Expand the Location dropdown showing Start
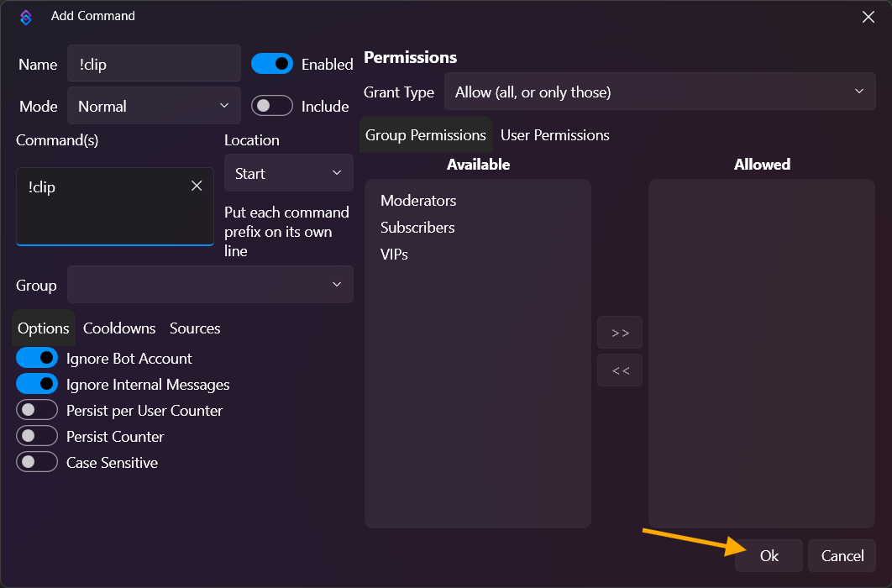 pos(288,173)
